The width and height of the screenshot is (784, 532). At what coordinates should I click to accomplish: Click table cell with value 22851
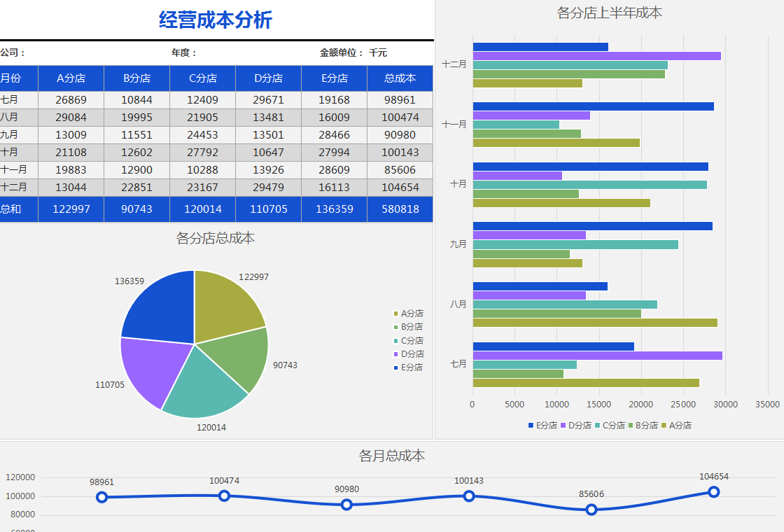point(137,188)
